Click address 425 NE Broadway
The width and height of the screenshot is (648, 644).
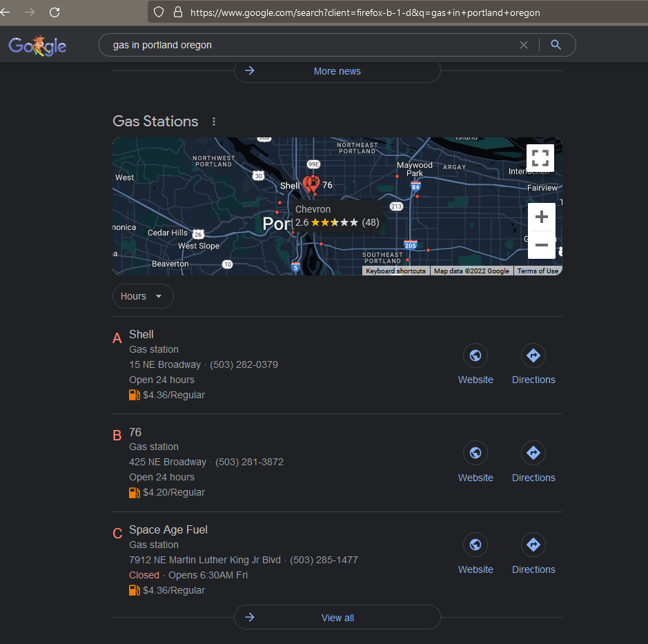tap(168, 462)
